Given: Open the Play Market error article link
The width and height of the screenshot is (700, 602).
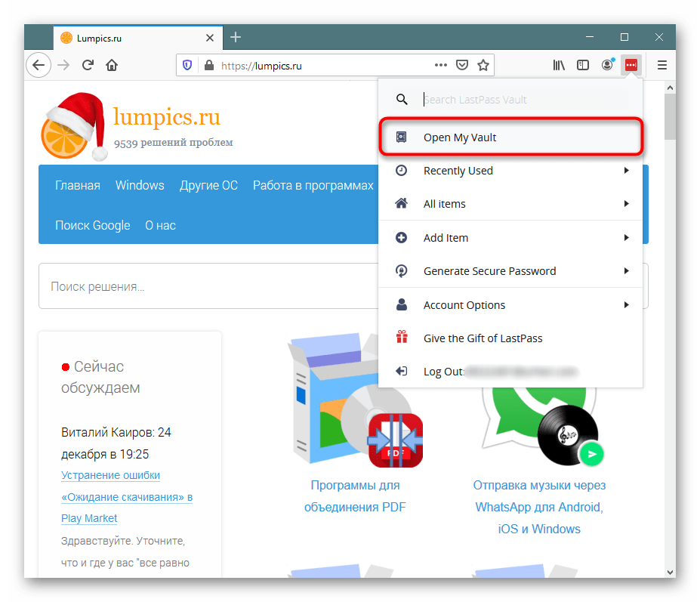Looking at the screenshot, I should tap(127, 496).
